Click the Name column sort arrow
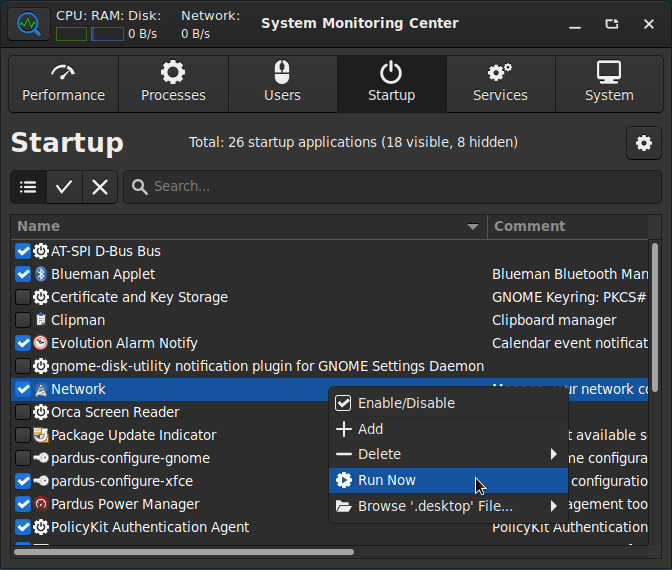672x570 pixels. click(473, 227)
